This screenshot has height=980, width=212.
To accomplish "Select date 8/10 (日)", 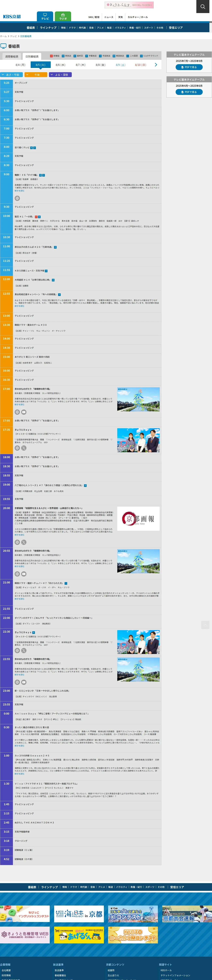I will click(141, 65).
